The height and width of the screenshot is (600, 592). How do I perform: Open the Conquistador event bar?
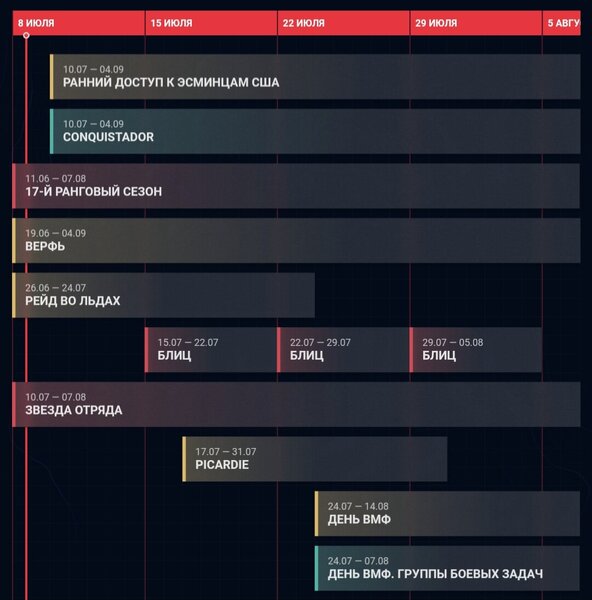(315, 131)
